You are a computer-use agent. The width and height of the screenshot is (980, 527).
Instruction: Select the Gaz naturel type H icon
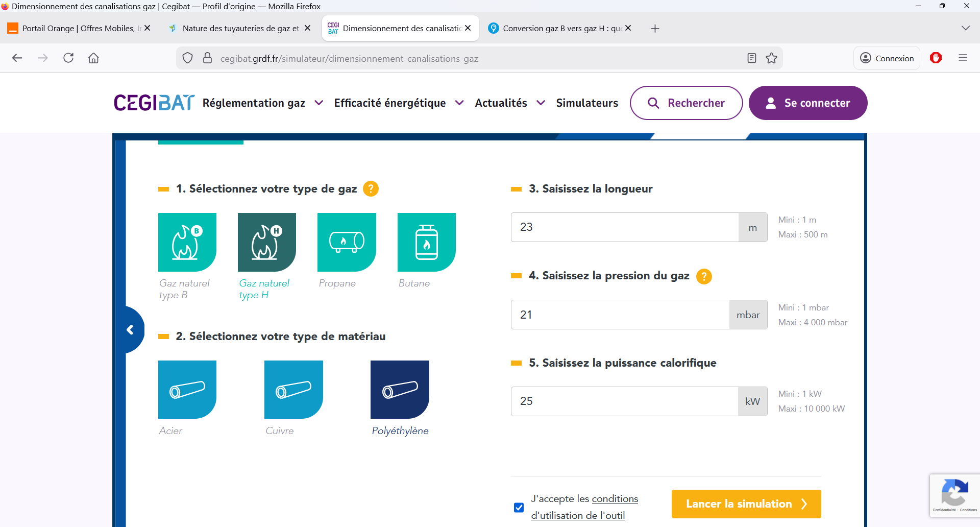click(267, 242)
